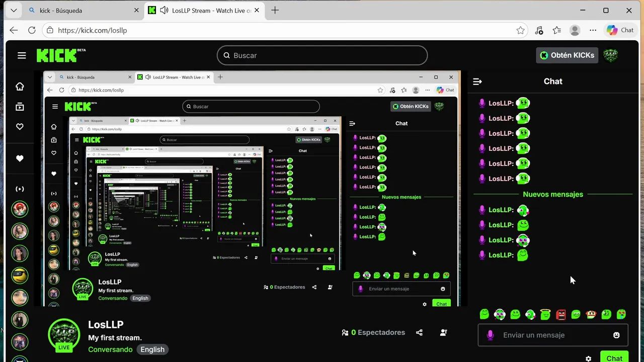Open browser settings and more menu
644x362 pixels.
coord(593,30)
